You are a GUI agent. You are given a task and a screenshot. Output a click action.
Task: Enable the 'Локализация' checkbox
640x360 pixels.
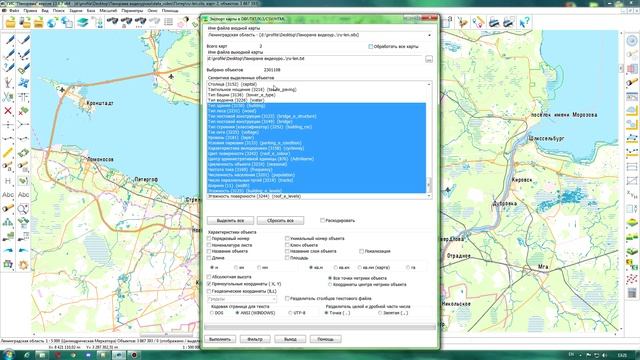click(362, 251)
